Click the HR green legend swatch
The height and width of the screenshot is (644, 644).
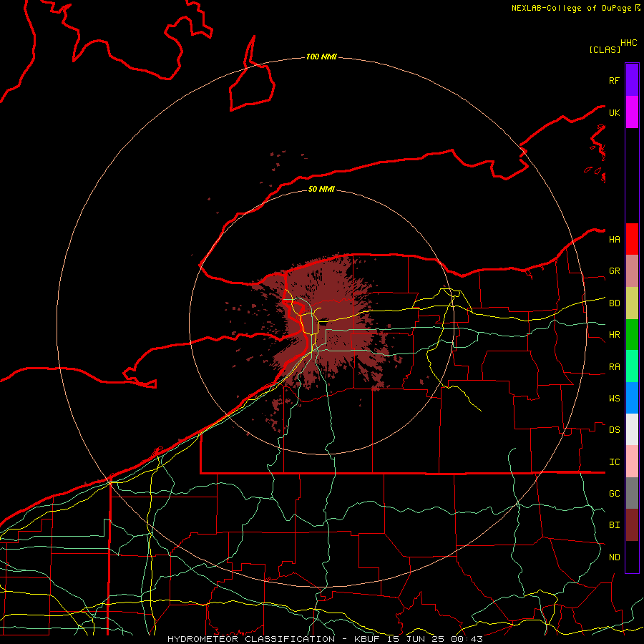(632, 335)
